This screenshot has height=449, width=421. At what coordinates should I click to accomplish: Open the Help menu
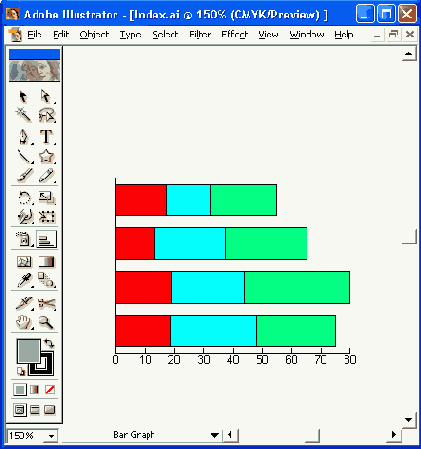344,34
